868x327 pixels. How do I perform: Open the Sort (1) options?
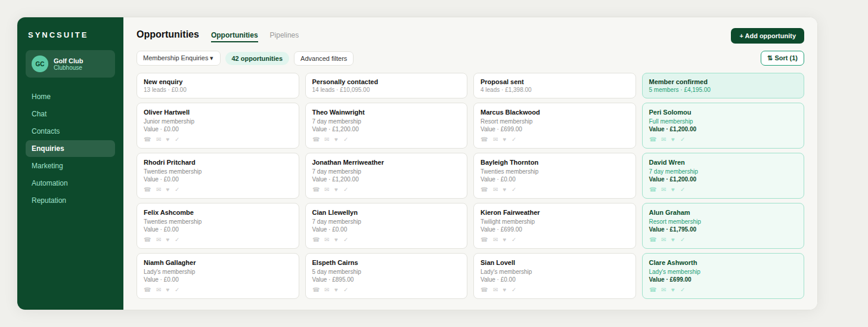click(x=782, y=58)
